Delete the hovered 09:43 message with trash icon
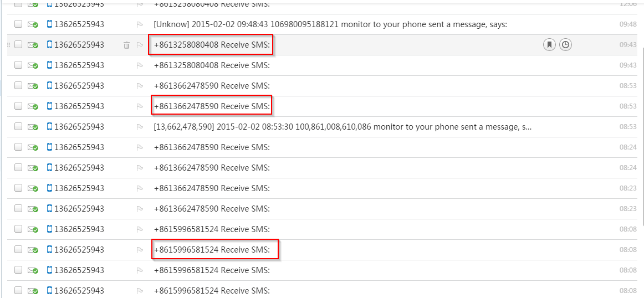The image size is (644, 298). (x=126, y=45)
